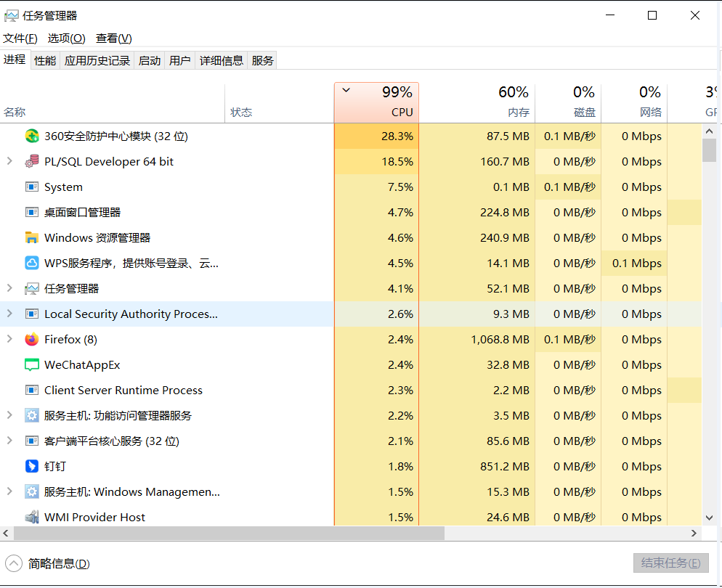Sort processes by the CPU column
The height and width of the screenshot is (588, 722).
377,102
